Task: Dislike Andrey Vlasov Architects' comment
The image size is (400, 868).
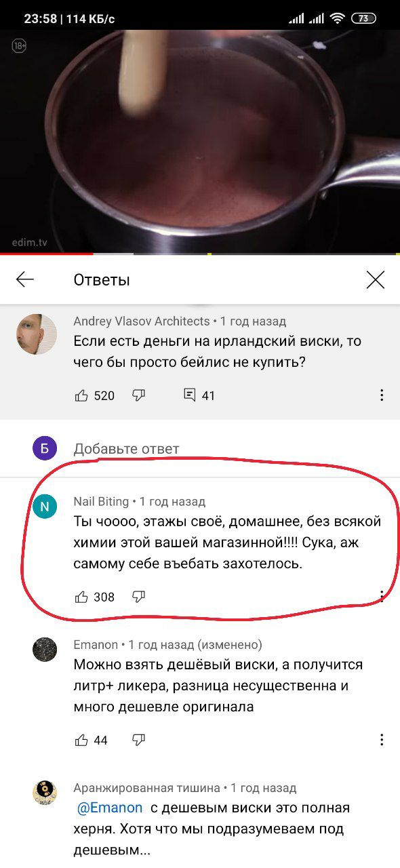Action: pyautogui.click(x=139, y=395)
